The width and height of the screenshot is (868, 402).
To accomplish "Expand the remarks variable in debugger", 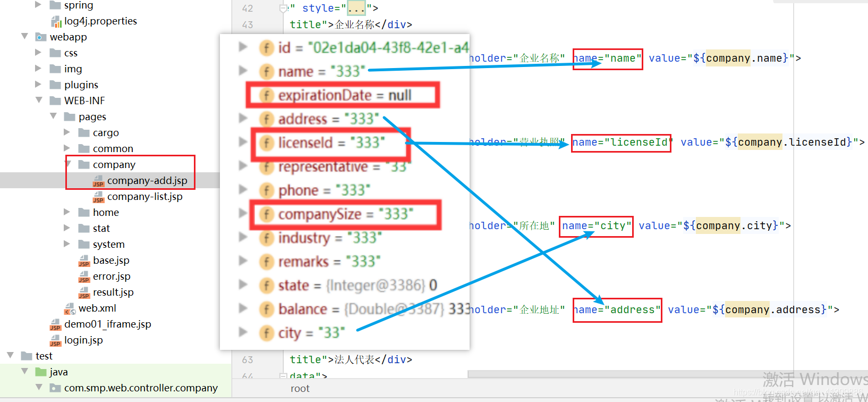I will pyautogui.click(x=243, y=261).
